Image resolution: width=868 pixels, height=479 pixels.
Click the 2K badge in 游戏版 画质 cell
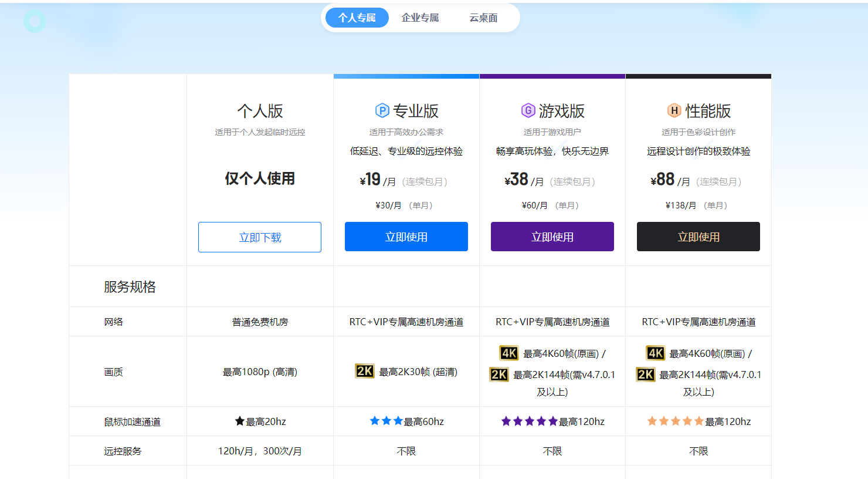point(499,374)
